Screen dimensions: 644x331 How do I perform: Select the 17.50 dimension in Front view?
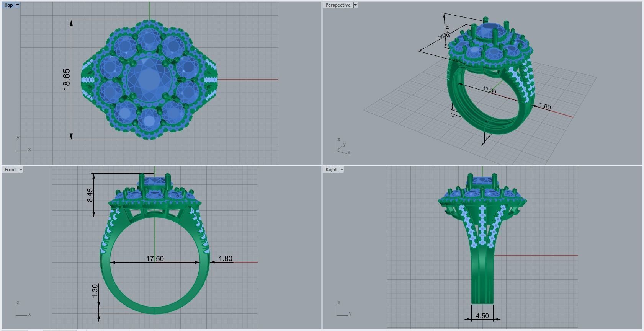(155, 259)
